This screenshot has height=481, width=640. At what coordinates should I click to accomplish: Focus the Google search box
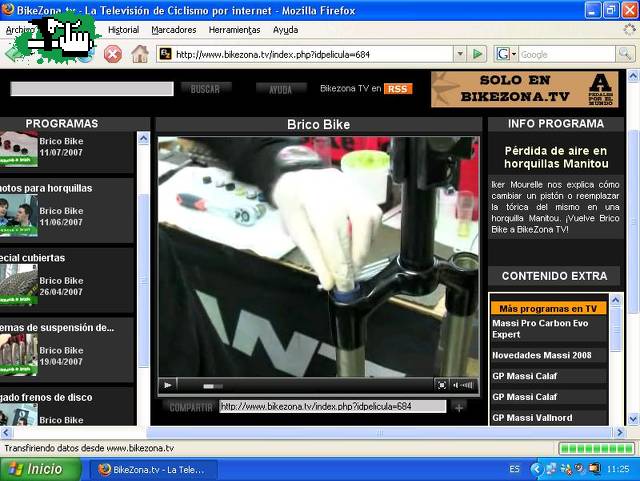(x=567, y=54)
